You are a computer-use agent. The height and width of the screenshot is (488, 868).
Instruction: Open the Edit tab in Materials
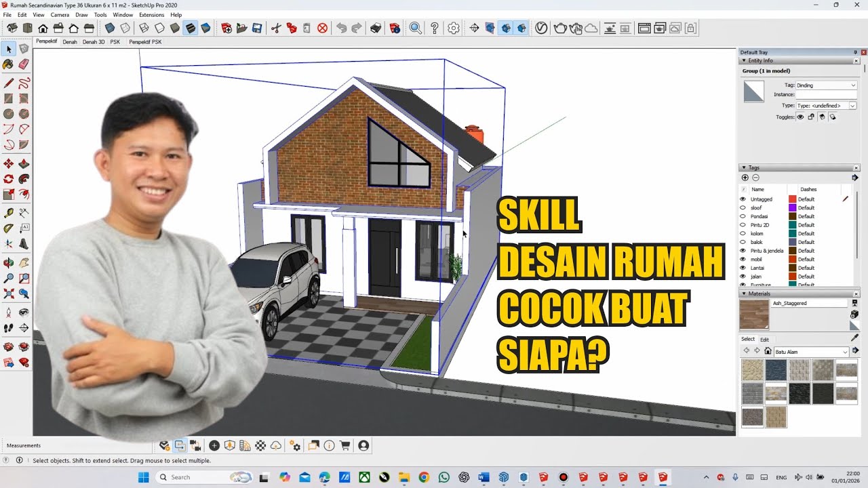pos(764,340)
